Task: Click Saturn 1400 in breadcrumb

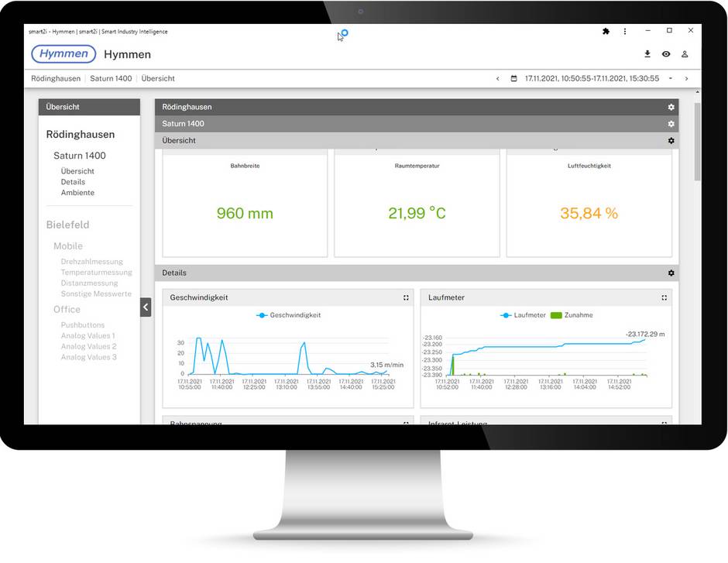Action: coord(111,78)
